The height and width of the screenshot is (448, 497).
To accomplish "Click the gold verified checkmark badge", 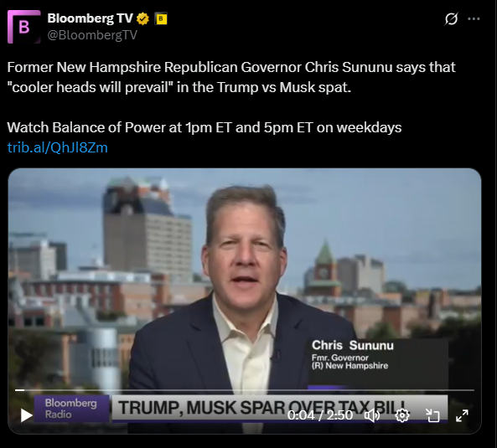I will click(x=143, y=18).
